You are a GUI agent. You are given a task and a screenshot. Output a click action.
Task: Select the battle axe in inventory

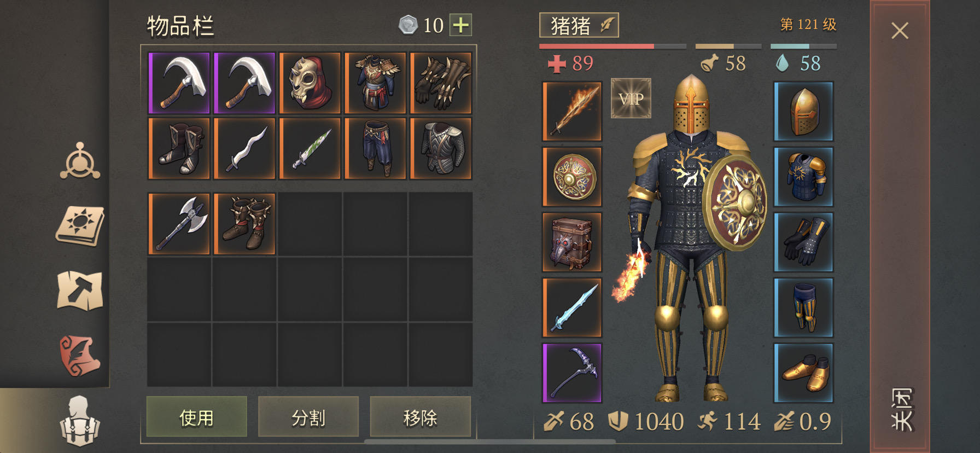click(179, 223)
